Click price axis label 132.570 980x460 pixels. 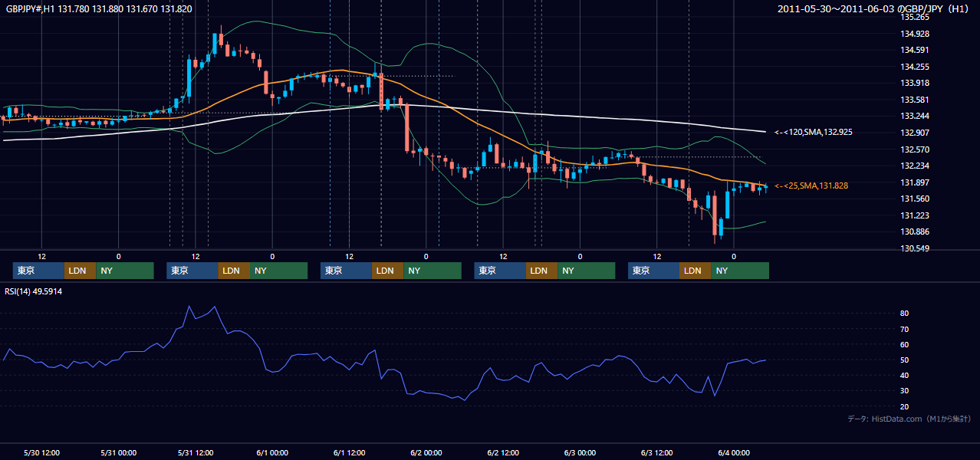pos(914,149)
